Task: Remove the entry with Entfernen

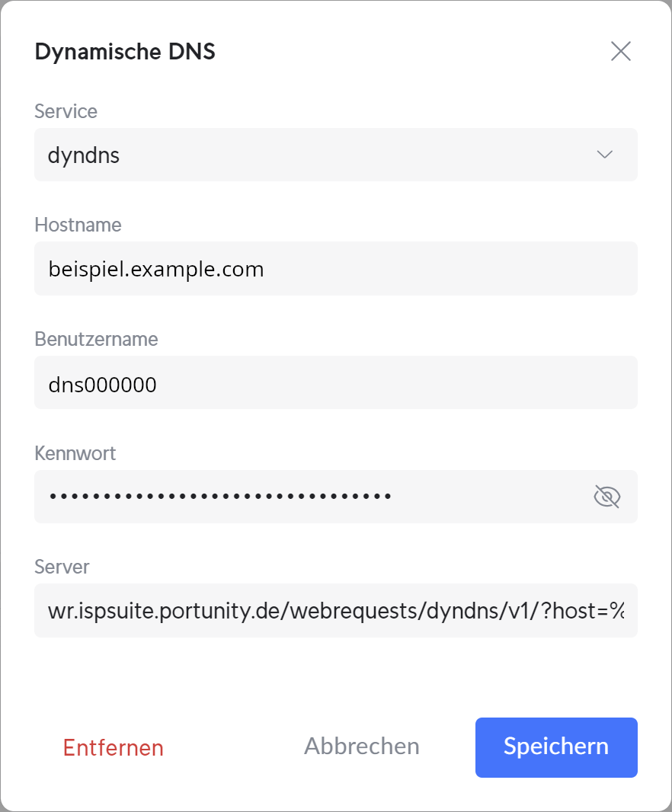Action: (x=114, y=748)
